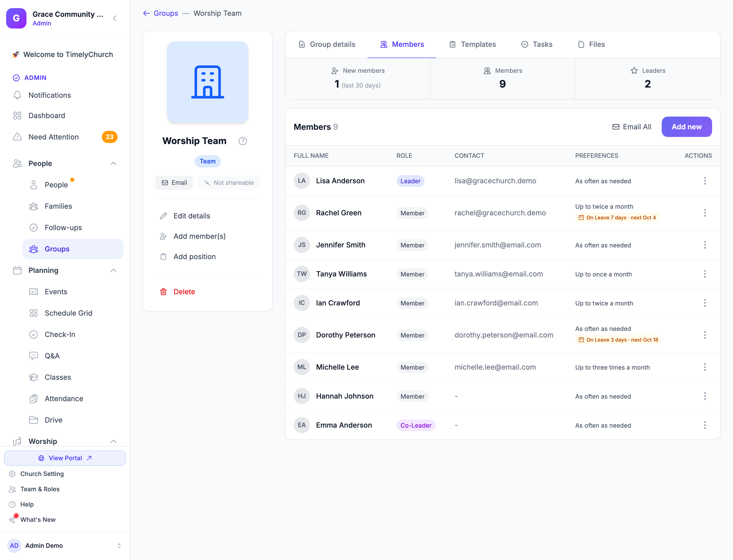Click the Add new button
This screenshot has width=733, height=560.
click(x=686, y=127)
